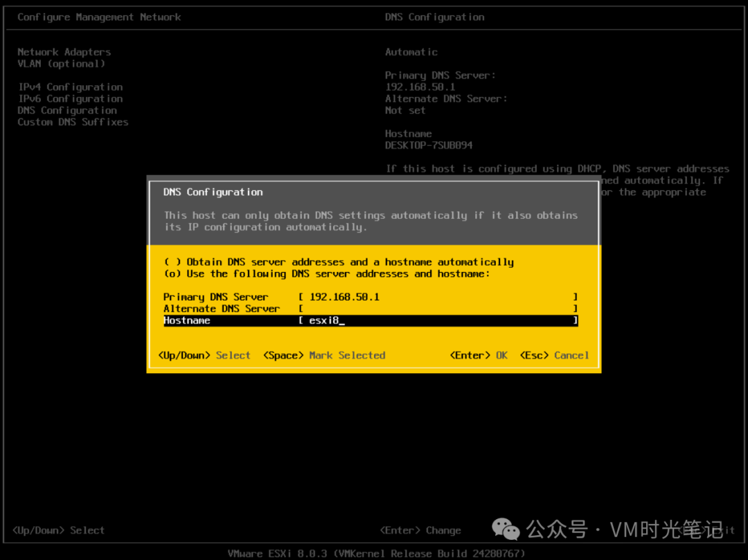Select DNS Configuration in the left menu
The image size is (748, 560).
67,111
